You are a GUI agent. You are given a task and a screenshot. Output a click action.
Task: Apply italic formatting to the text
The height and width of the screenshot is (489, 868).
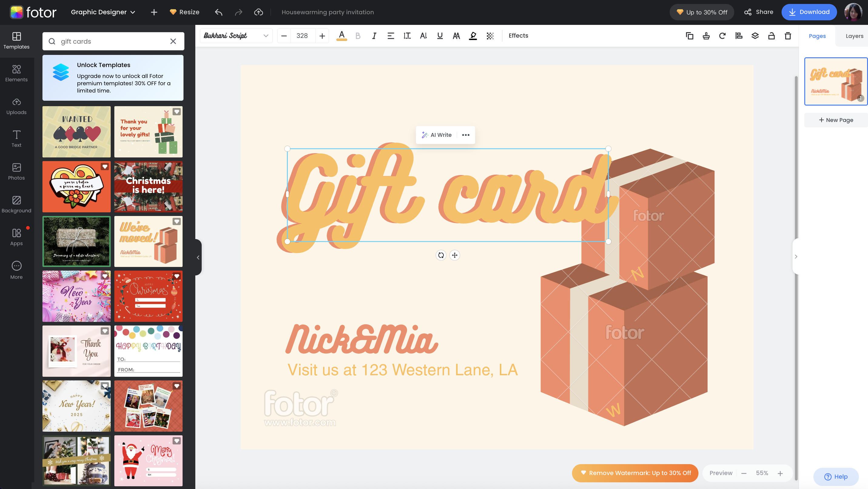[374, 35]
